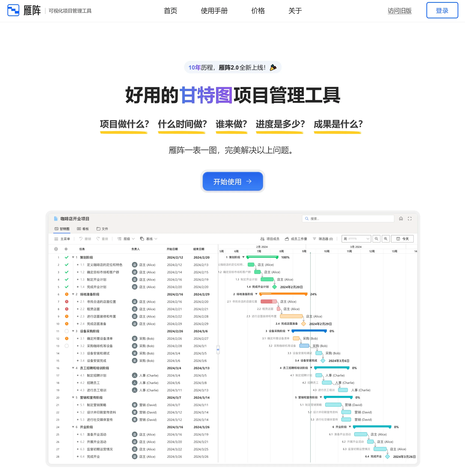Image resolution: width=465 pixels, height=476 pixels.
Task: Open the 基线 dropdown menu
Action: tap(150, 239)
